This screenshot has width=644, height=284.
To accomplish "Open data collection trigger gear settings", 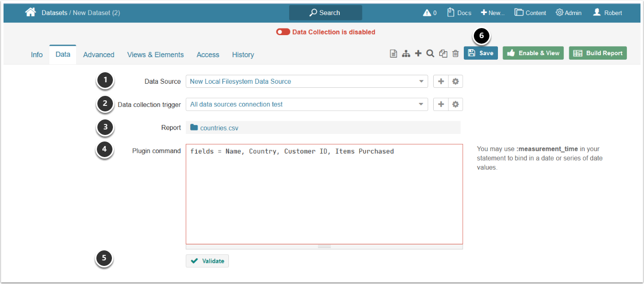I will [455, 104].
